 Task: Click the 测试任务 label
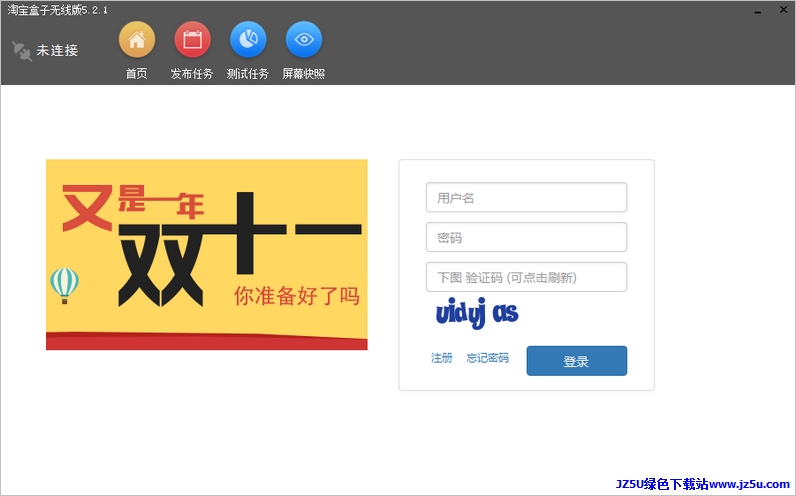tap(248, 74)
